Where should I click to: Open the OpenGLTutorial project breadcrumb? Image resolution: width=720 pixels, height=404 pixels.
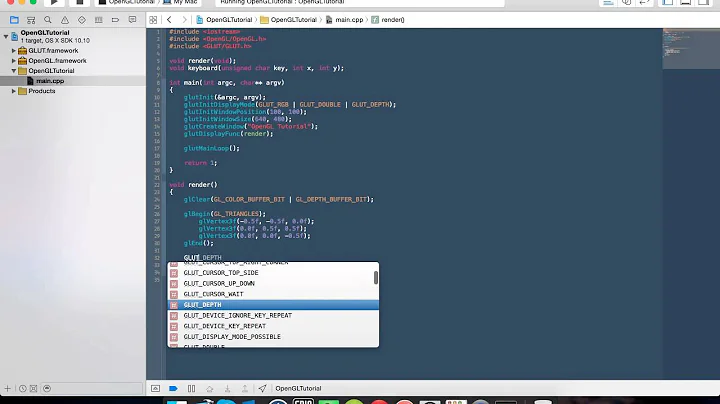point(225,20)
